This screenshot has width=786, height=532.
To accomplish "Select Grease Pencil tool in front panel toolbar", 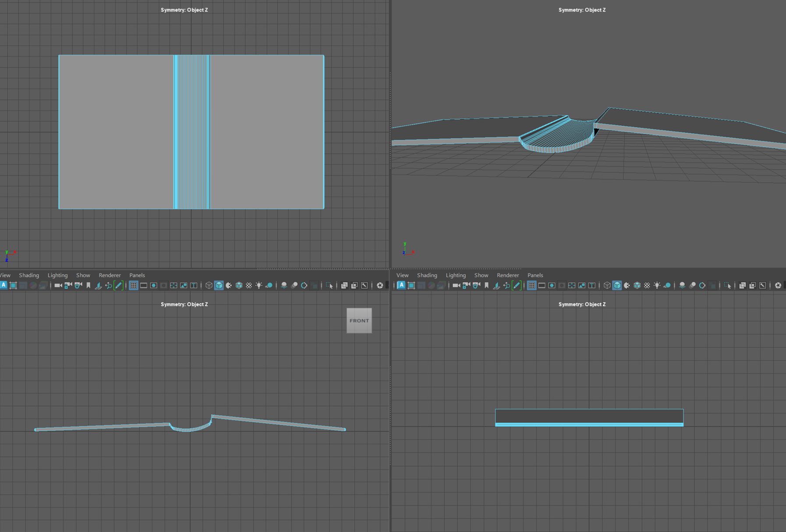I will pyautogui.click(x=118, y=285).
